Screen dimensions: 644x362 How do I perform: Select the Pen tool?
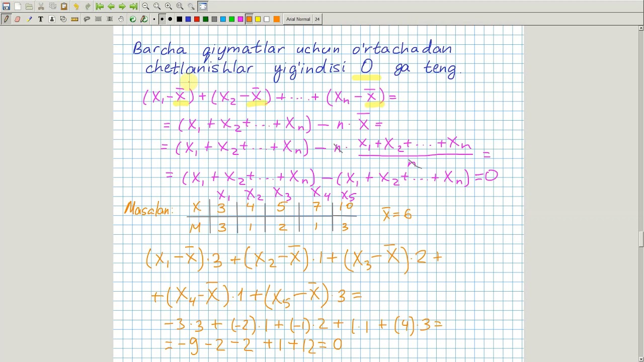(6, 19)
